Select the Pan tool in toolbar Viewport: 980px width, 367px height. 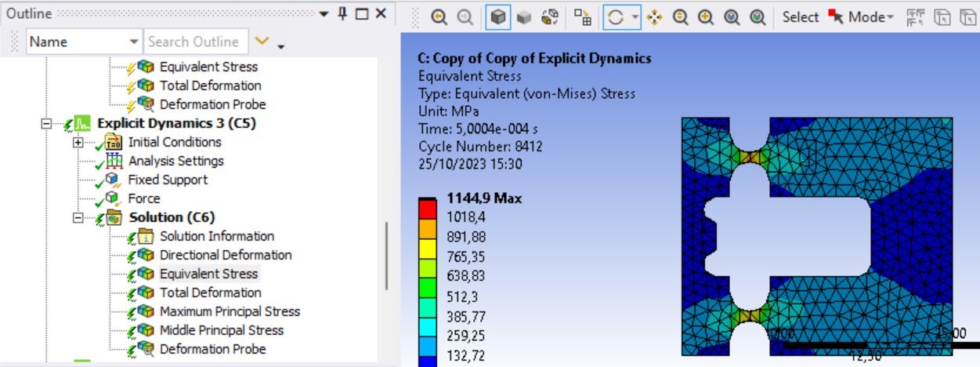point(655,17)
